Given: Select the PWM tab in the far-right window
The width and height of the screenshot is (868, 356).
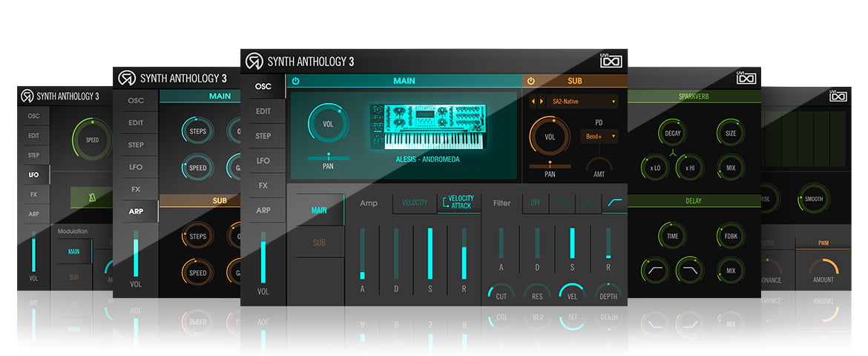Looking at the screenshot, I should point(823,243).
